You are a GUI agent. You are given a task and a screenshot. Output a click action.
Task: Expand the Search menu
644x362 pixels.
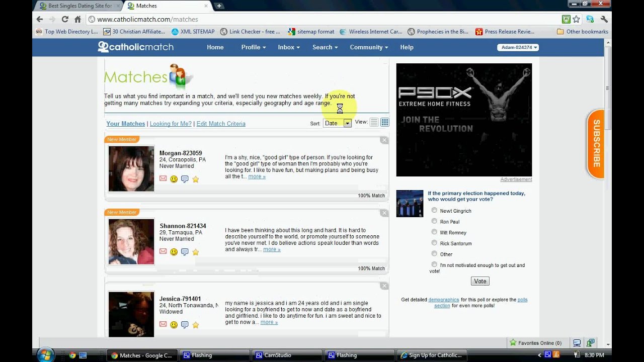[x=325, y=47]
